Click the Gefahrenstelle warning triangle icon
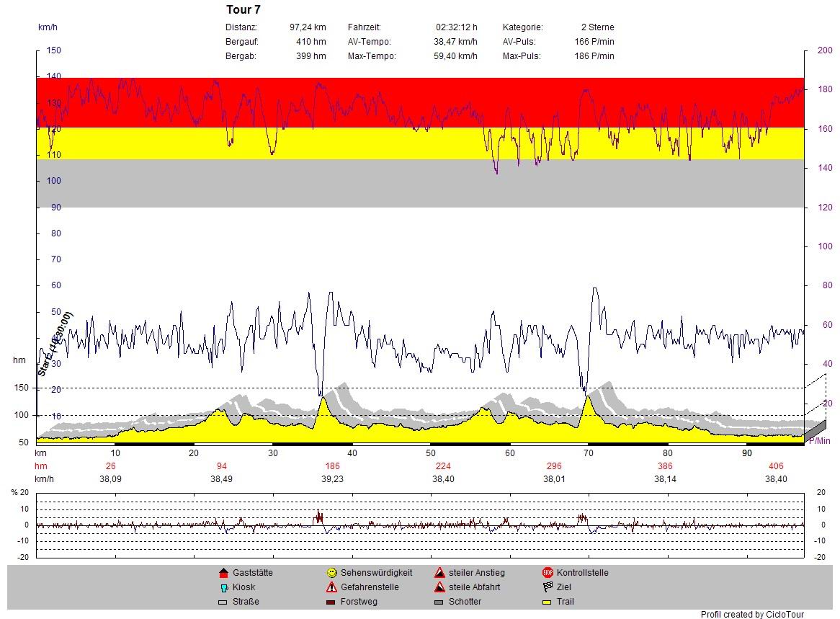The width and height of the screenshot is (840, 619). [x=331, y=587]
